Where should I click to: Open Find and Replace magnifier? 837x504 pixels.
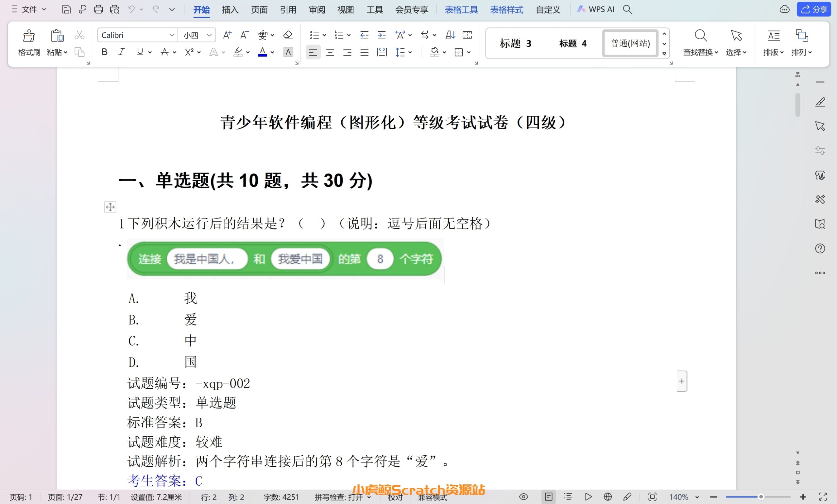[700, 36]
